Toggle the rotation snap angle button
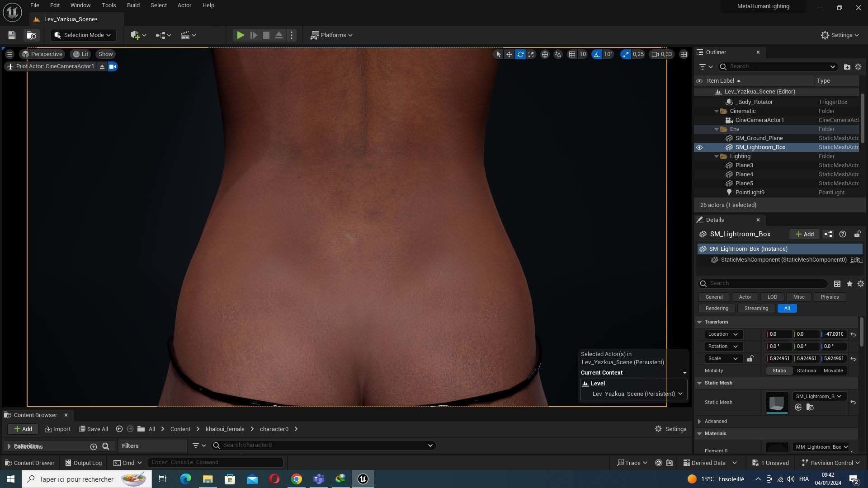 click(x=597, y=54)
